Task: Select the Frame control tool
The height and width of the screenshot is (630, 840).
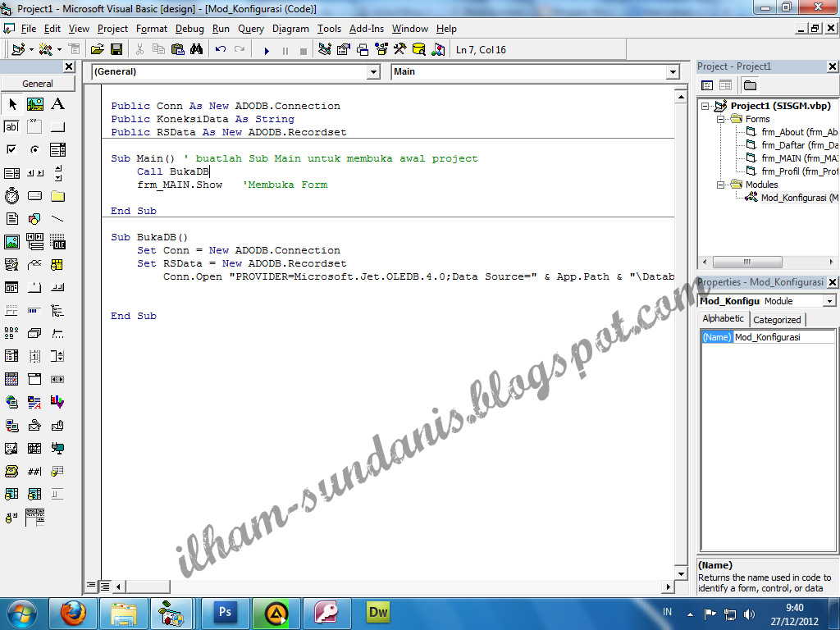Action: tap(34, 127)
